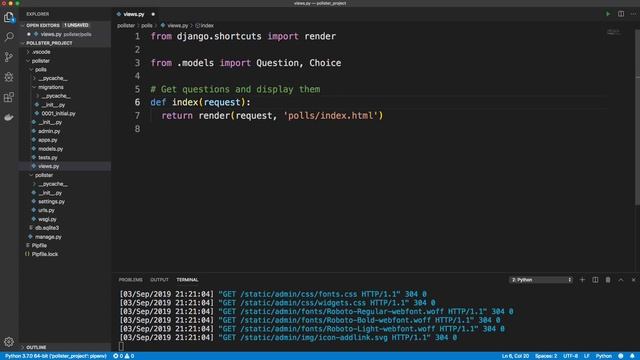Click the feedback smiley in status bar
Screen dimensions: 640x360
tap(621, 356)
